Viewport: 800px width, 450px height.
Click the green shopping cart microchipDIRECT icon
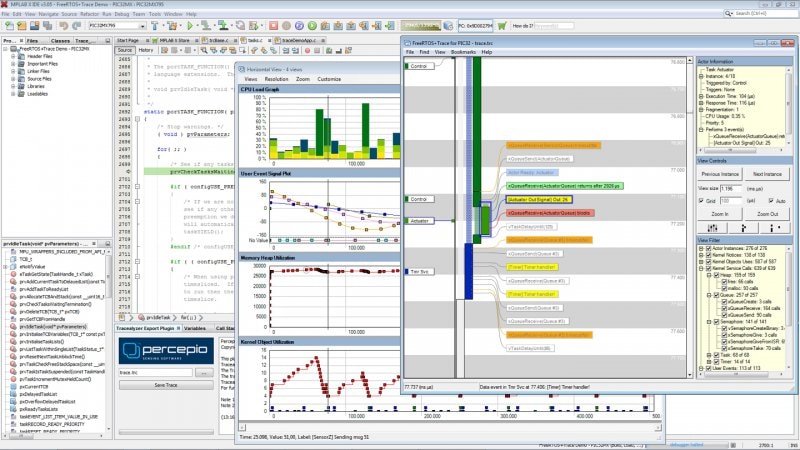(502, 26)
